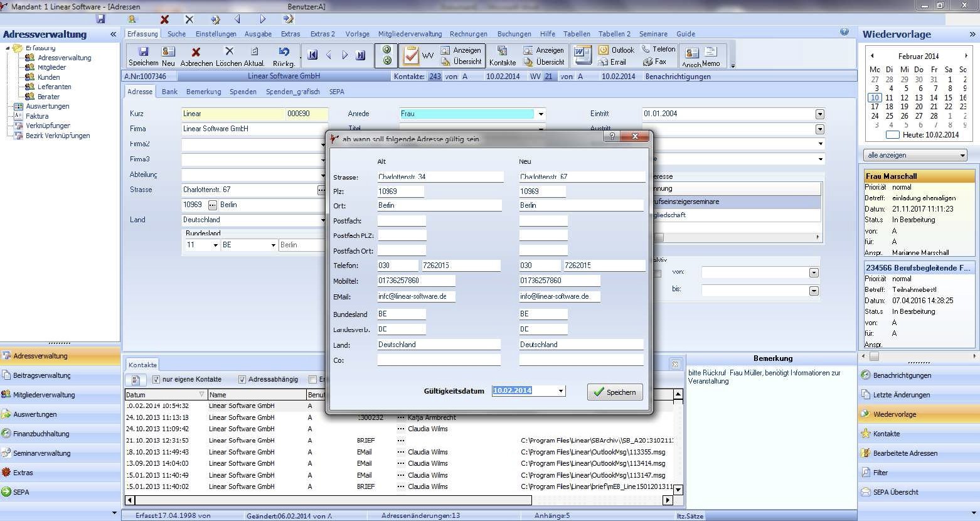Refresh data with the Aktual. icon
Screen dimensions: 980x521
pyautogui.click(x=254, y=51)
